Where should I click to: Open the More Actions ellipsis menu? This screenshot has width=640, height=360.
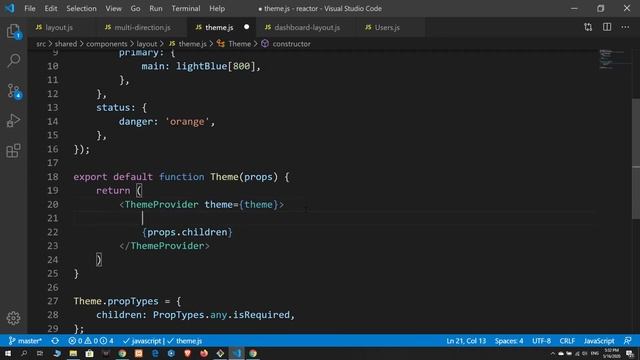coord(625,27)
